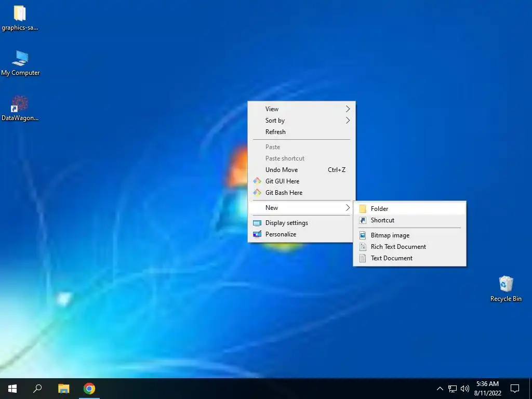Create a new Folder
Image resolution: width=532 pixels, height=399 pixels.
409,209
